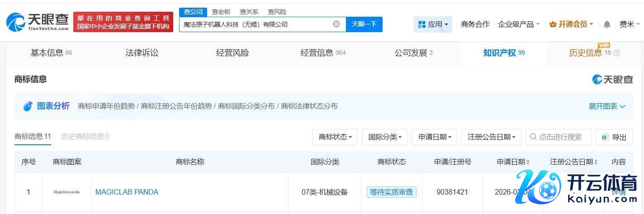Sort by 注册公告日期 column arrows
The width and height of the screenshot is (644, 214).
coord(595,162)
